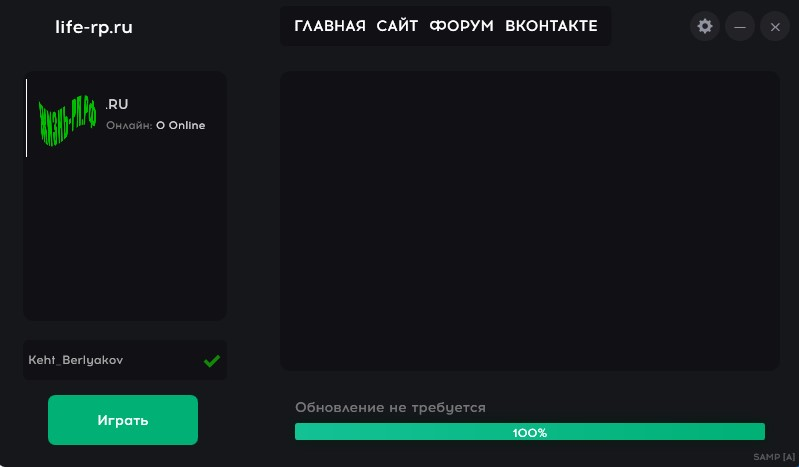Click the green checkmark beside nickname
799x467 pixels.
212,361
